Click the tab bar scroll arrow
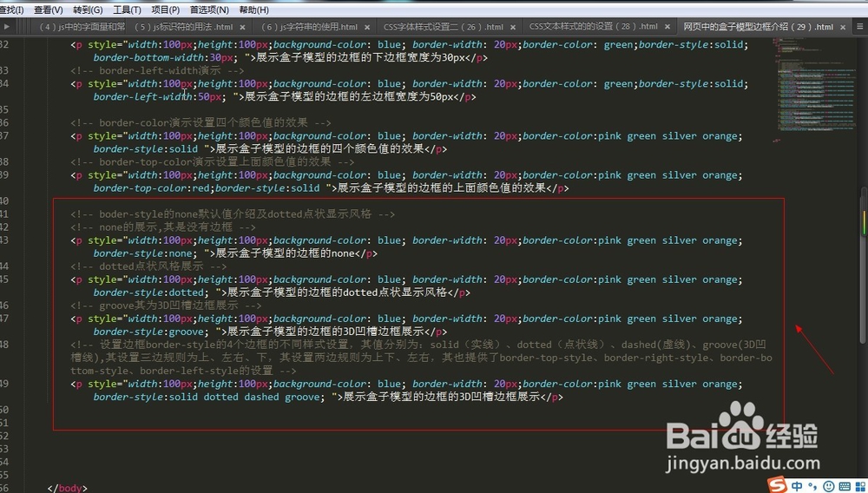The image size is (868, 493). click(7, 27)
